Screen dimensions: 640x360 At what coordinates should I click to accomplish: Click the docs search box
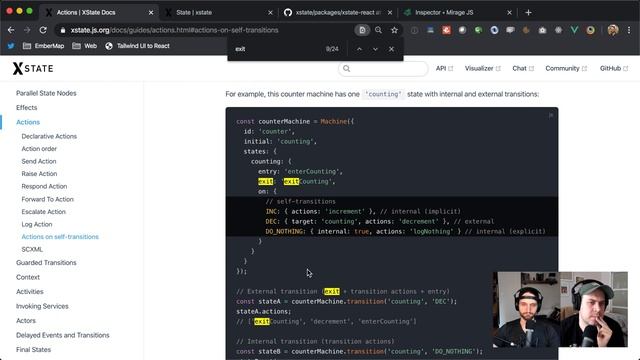(x=383, y=69)
